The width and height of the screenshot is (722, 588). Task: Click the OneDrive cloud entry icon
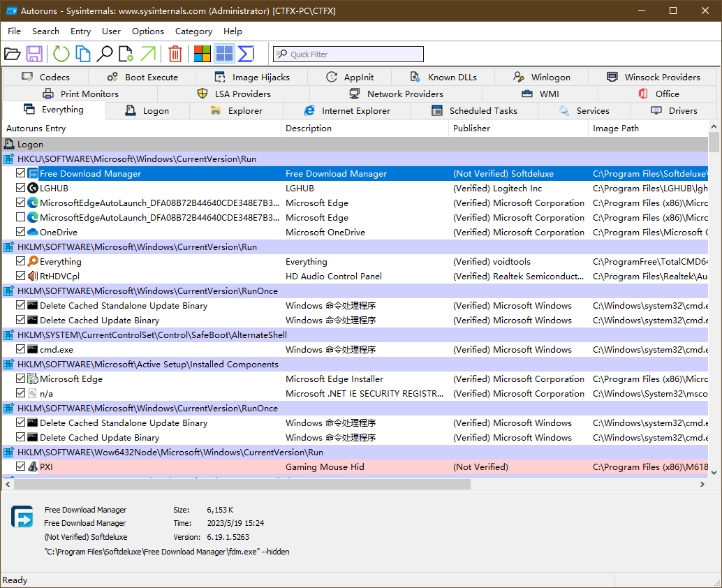tap(33, 232)
